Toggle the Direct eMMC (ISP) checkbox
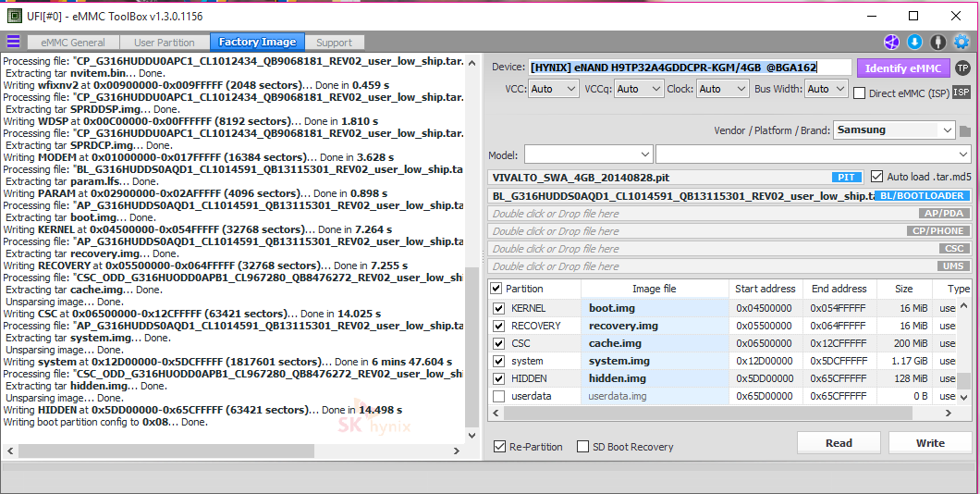Image resolution: width=980 pixels, height=494 pixels. point(860,93)
